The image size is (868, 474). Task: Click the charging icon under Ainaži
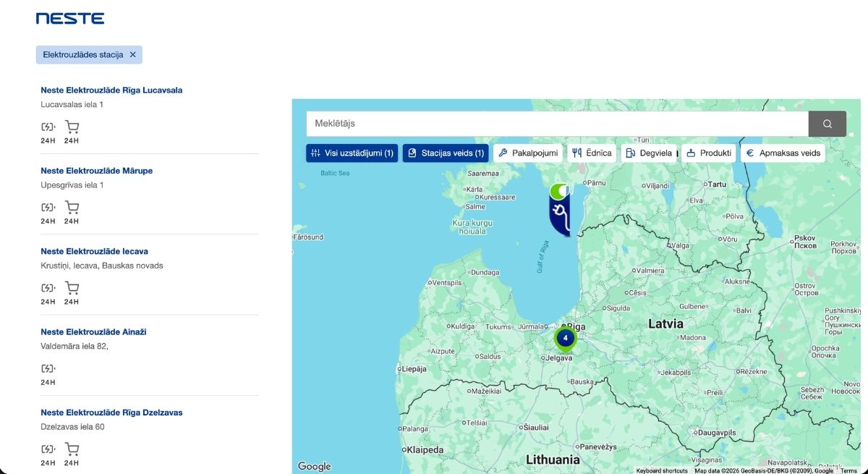[x=48, y=368]
